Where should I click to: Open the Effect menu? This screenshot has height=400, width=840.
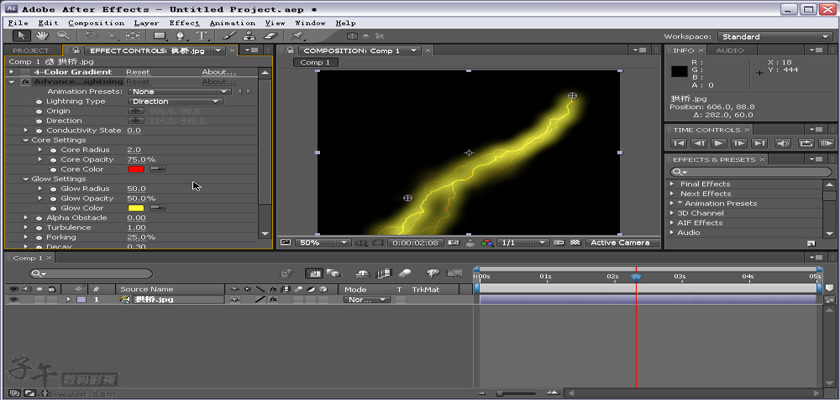click(184, 23)
